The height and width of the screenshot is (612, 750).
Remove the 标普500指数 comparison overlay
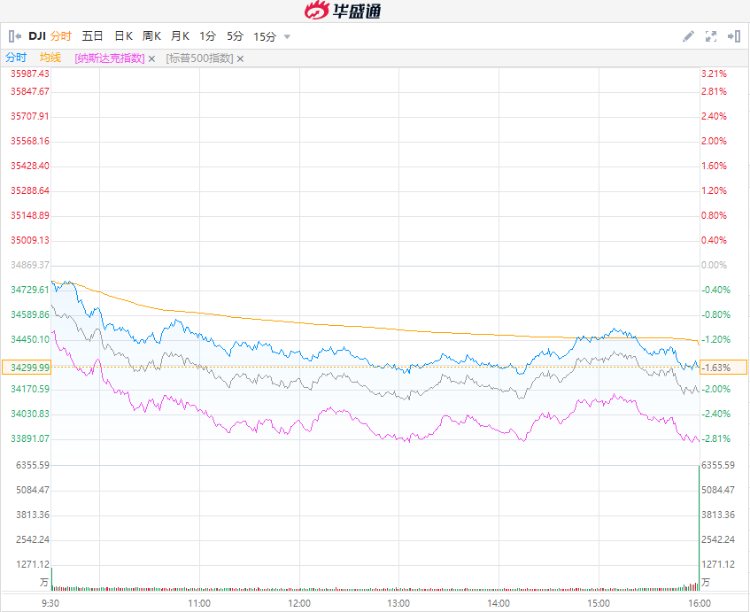tap(240, 58)
